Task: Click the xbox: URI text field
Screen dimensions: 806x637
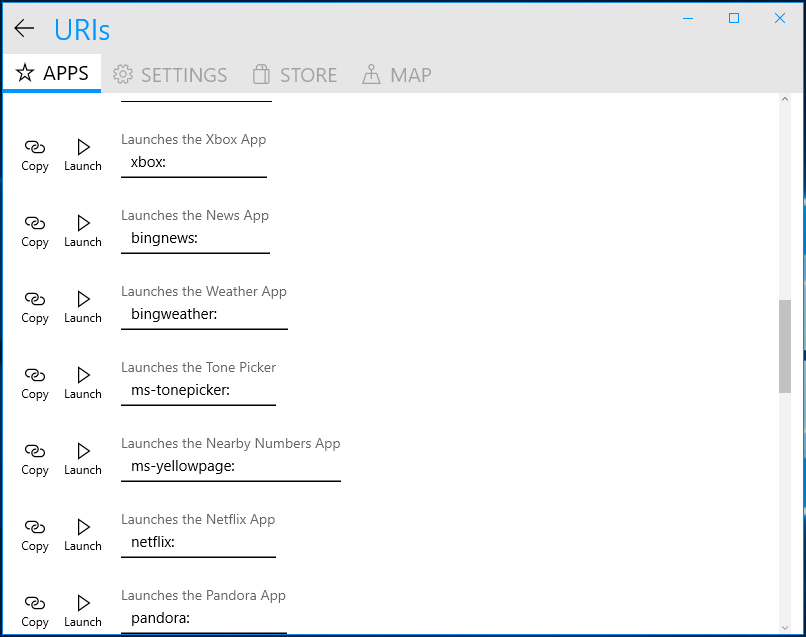Action: 194,163
